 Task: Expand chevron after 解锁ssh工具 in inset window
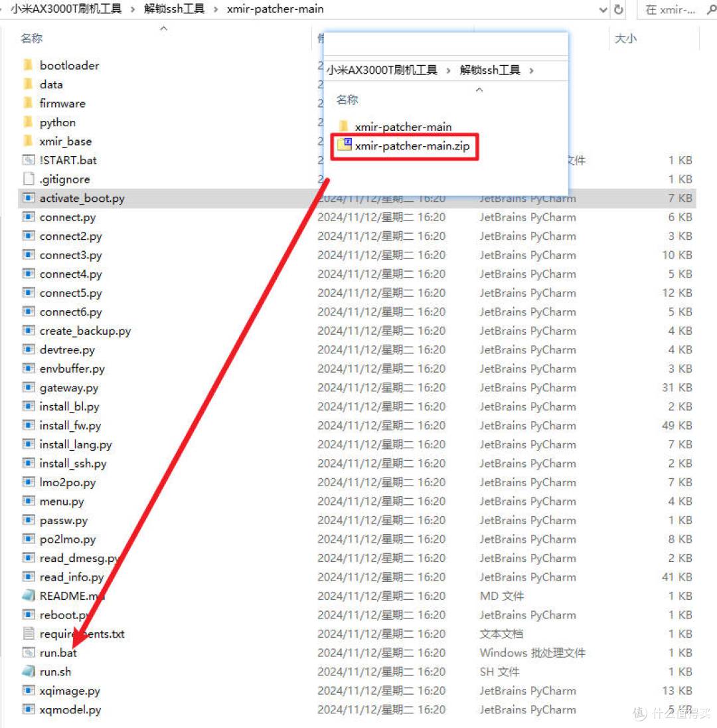(x=531, y=70)
